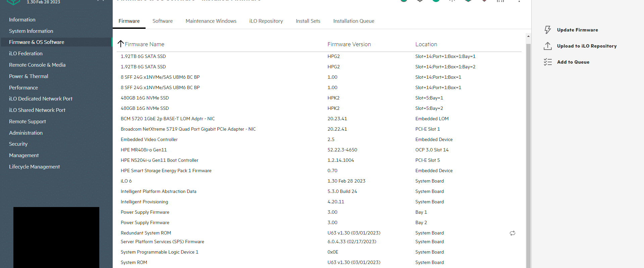Select System Programmable Logic Device 1 row
644x268 pixels.
click(319, 252)
